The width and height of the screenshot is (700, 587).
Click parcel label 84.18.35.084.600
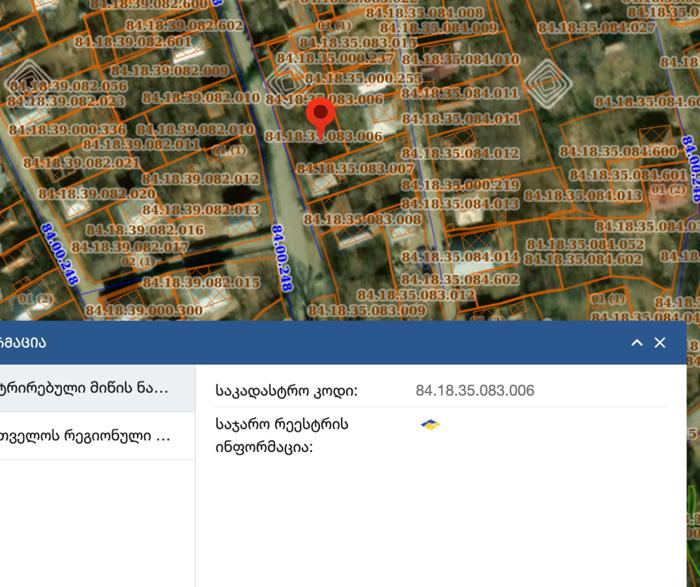618,152
